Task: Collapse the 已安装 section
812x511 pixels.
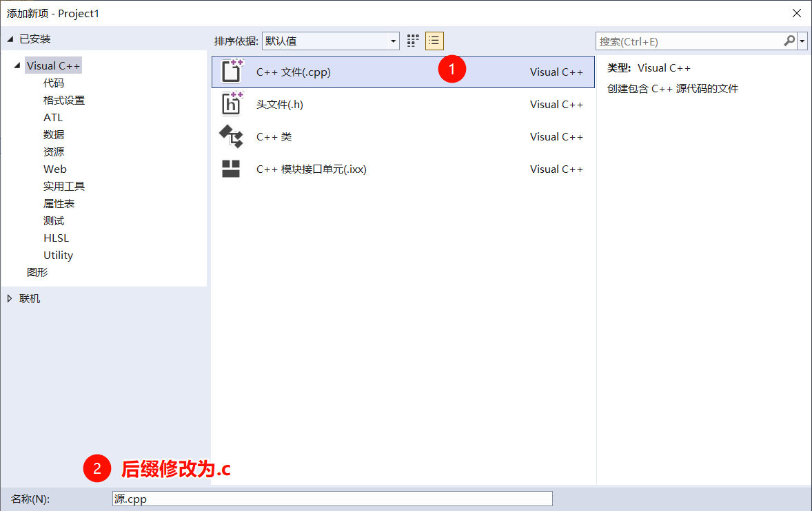Action: (10, 39)
